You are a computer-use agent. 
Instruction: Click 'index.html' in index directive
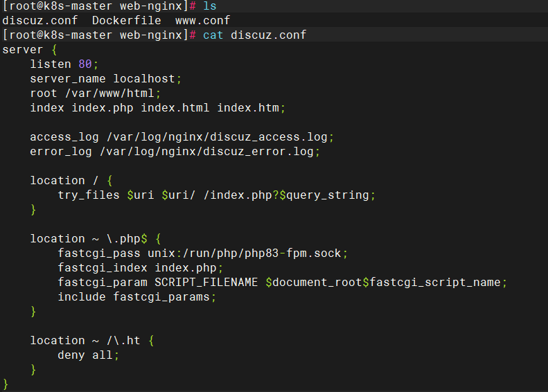pos(175,107)
